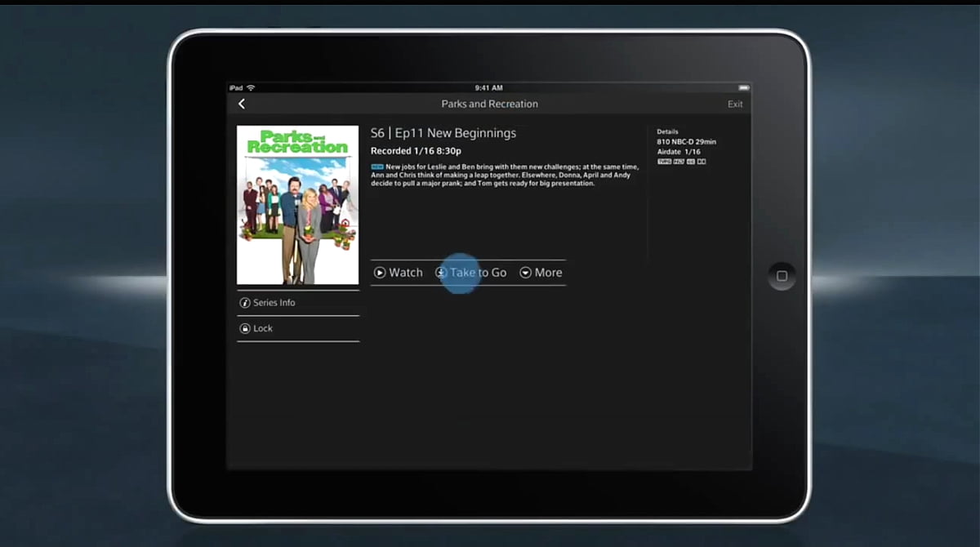
Task: Select the Watch play icon
Action: click(x=380, y=272)
